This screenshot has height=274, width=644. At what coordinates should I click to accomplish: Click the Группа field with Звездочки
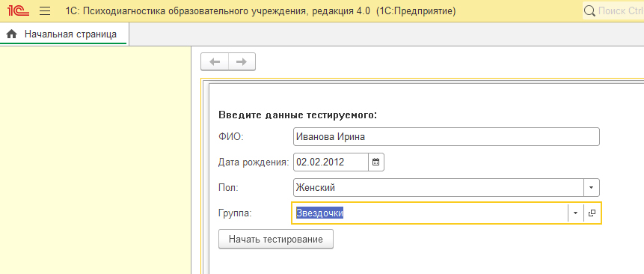[x=430, y=213]
